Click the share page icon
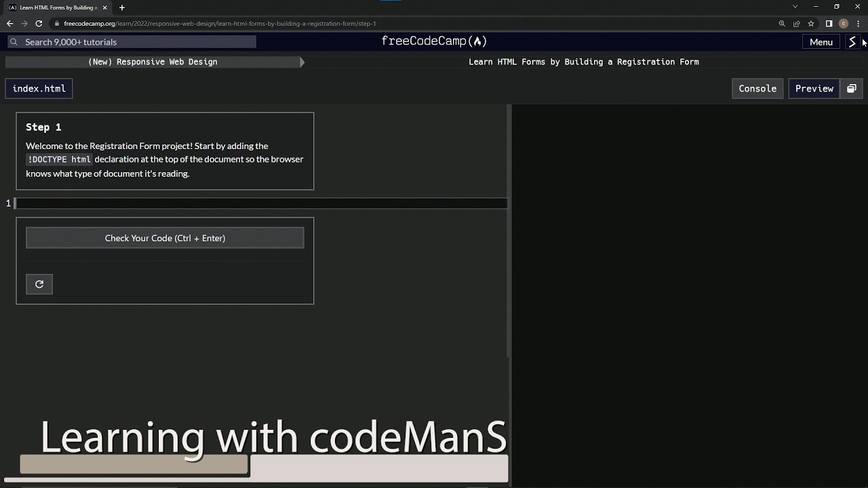The width and height of the screenshot is (868, 488). (797, 23)
